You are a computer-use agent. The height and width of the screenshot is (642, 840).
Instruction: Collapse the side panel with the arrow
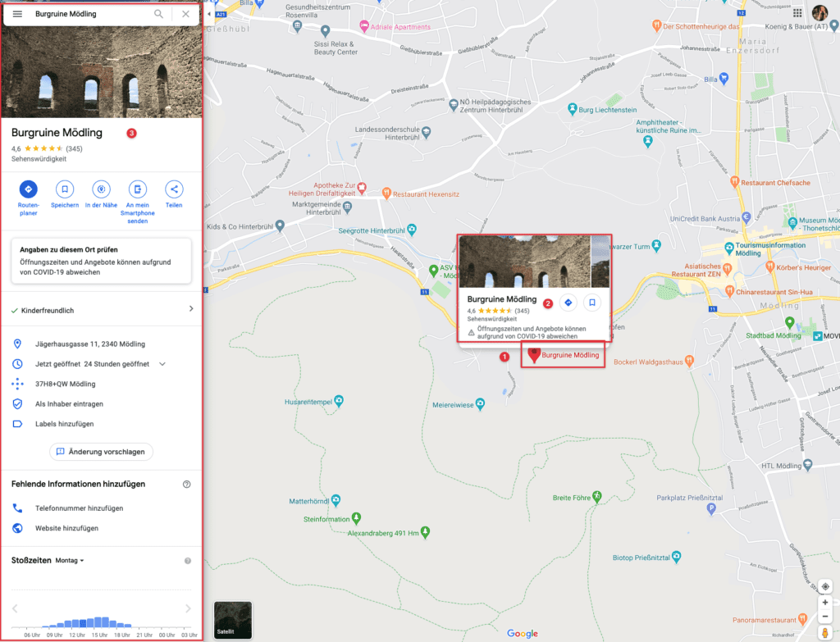(209, 15)
